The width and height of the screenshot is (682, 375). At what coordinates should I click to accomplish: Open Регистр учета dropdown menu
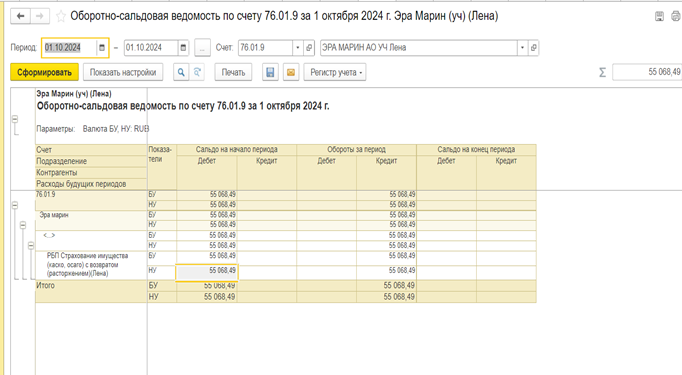(x=335, y=72)
